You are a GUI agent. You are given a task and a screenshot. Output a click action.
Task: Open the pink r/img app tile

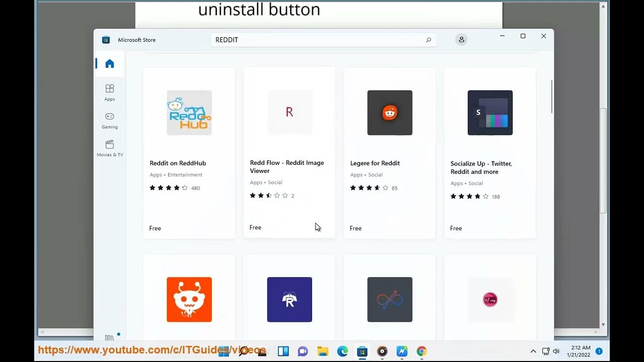click(490, 300)
